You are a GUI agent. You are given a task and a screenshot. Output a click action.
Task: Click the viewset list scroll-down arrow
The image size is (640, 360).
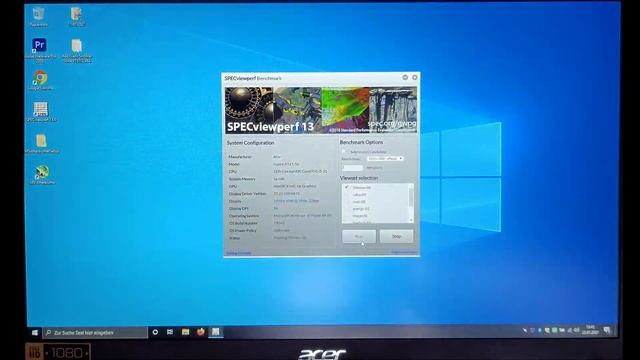(x=411, y=220)
